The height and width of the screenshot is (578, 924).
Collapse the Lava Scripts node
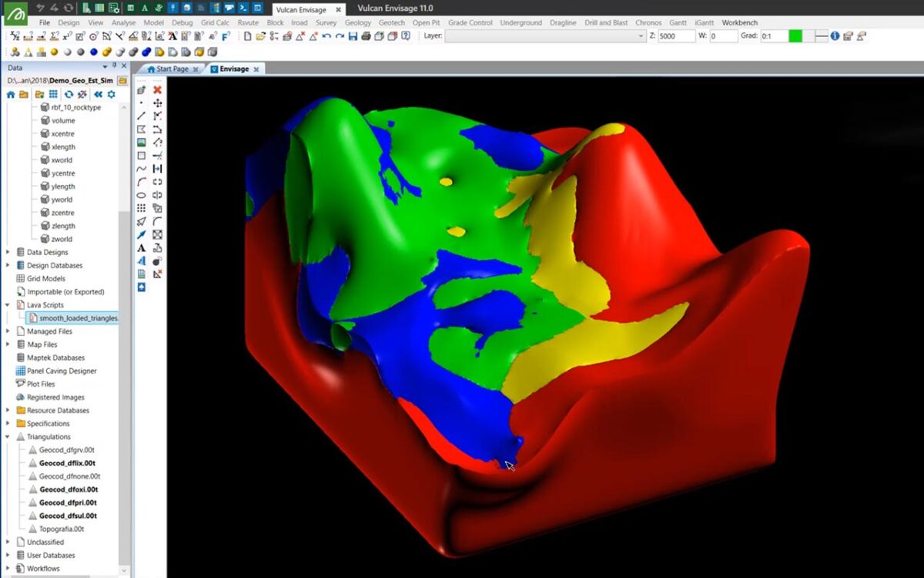click(8, 305)
